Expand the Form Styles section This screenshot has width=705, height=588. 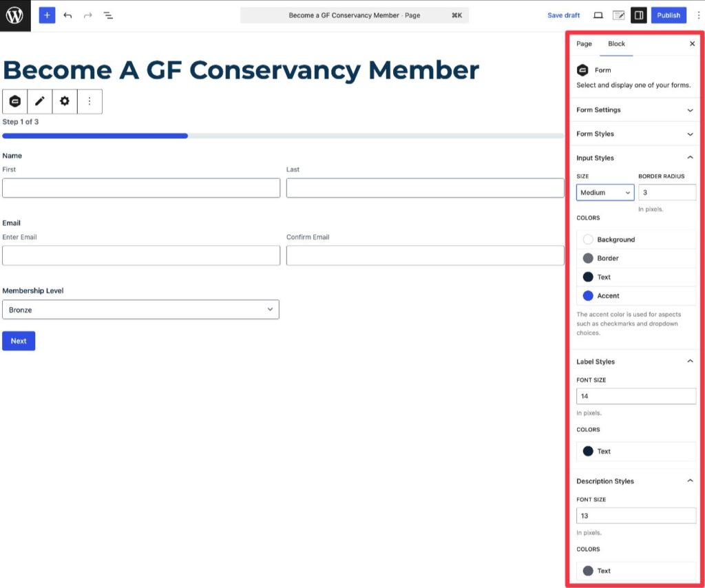pos(635,134)
